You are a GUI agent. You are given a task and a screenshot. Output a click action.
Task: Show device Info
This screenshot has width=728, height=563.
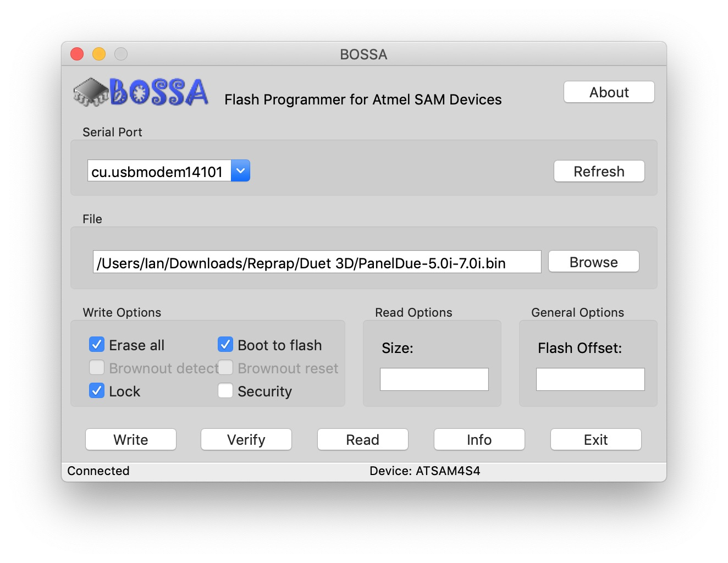point(479,439)
